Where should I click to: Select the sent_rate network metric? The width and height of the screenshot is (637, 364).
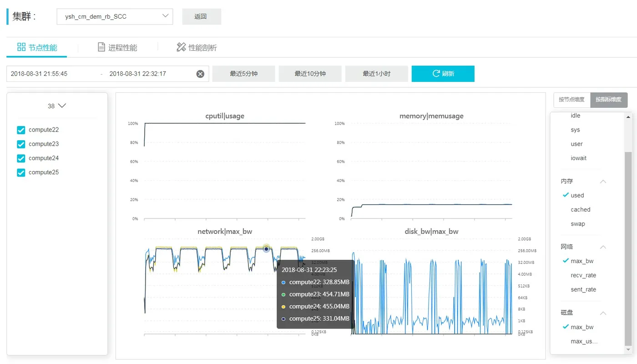pyautogui.click(x=583, y=289)
